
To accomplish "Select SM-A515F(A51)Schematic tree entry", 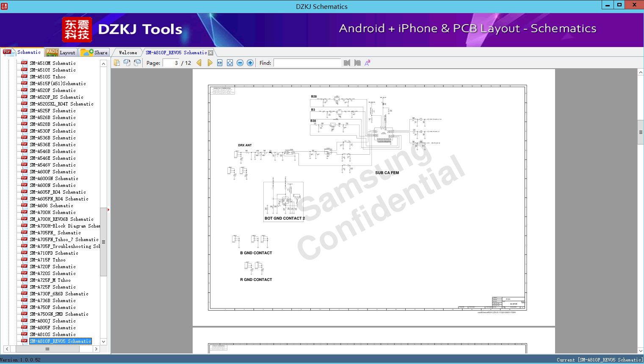I will [x=58, y=83].
